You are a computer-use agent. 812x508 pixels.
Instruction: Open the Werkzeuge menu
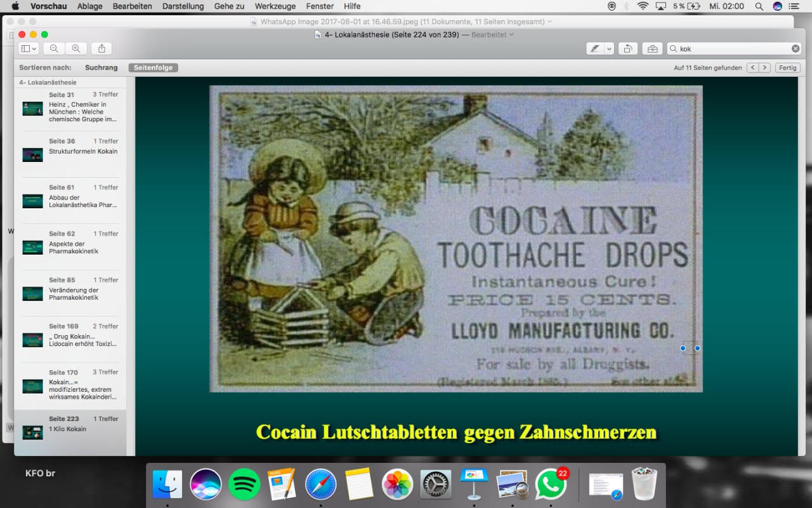pos(274,6)
